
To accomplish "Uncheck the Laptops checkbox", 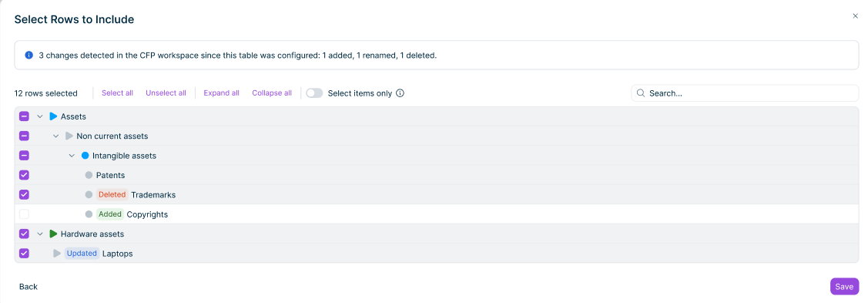I will click(x=24, y=253).
